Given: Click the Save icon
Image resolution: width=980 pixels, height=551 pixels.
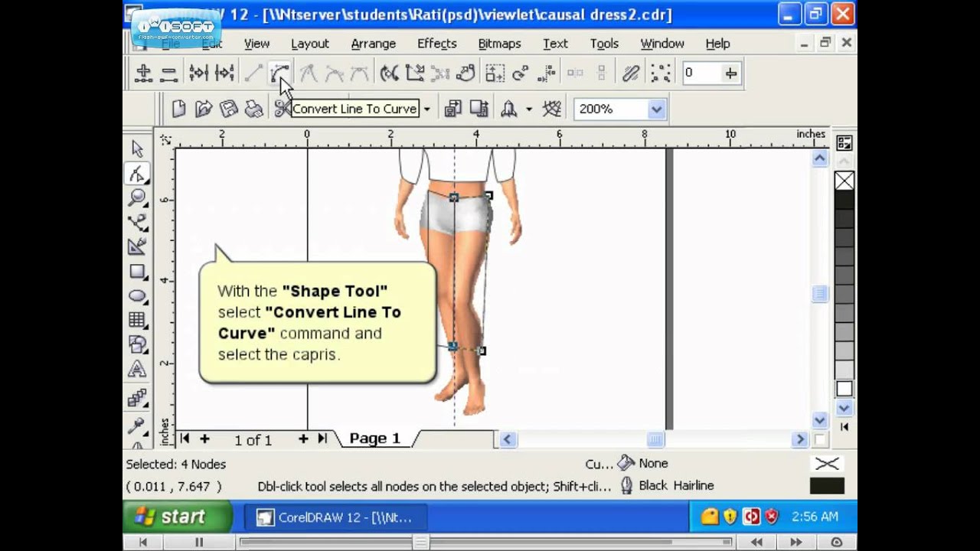Looking at the screenshot, I should (x=228, y=109).
